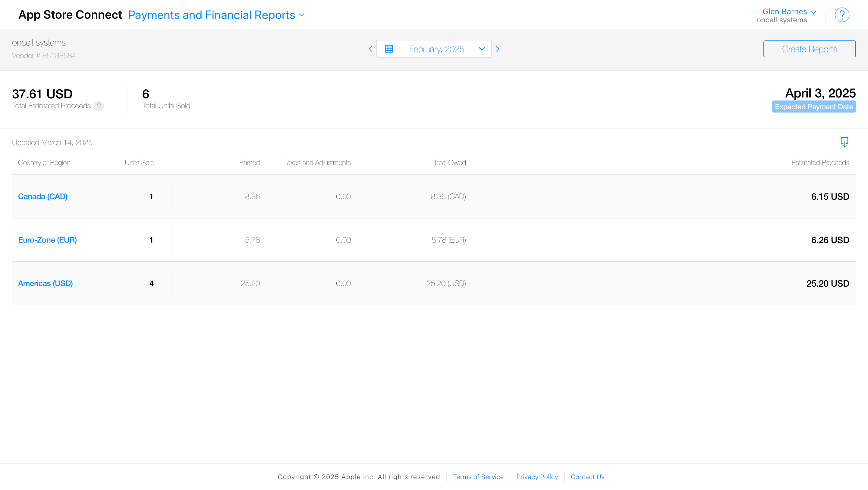Click the download report icon

844,142
